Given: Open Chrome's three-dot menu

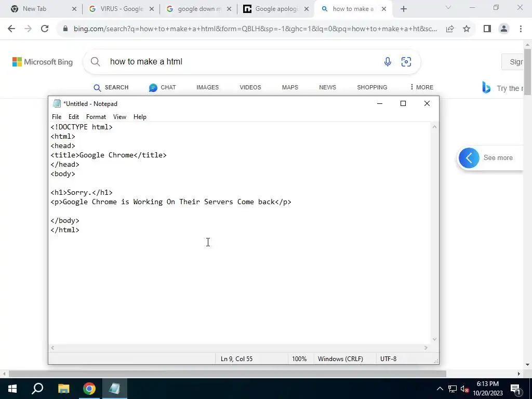Looking at the screenshot, I should coord(521,29).
